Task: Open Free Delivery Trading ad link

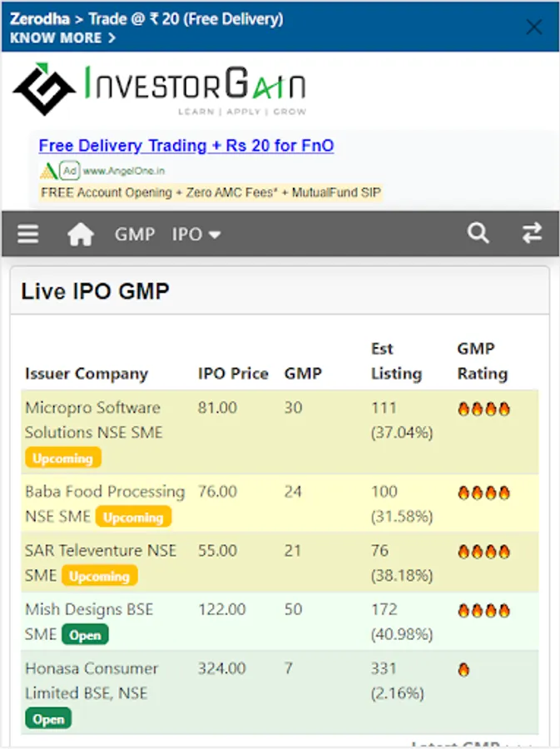Action: [186, 145]
